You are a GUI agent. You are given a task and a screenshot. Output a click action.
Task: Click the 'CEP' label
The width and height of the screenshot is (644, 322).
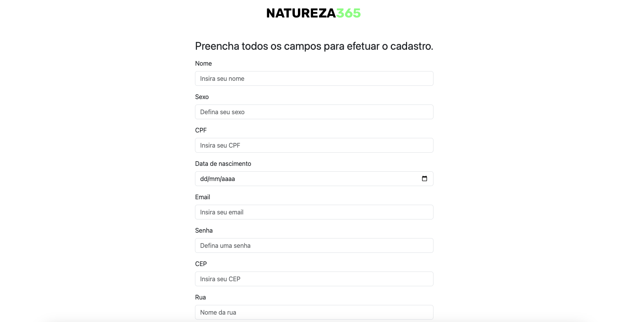point(200,264)
